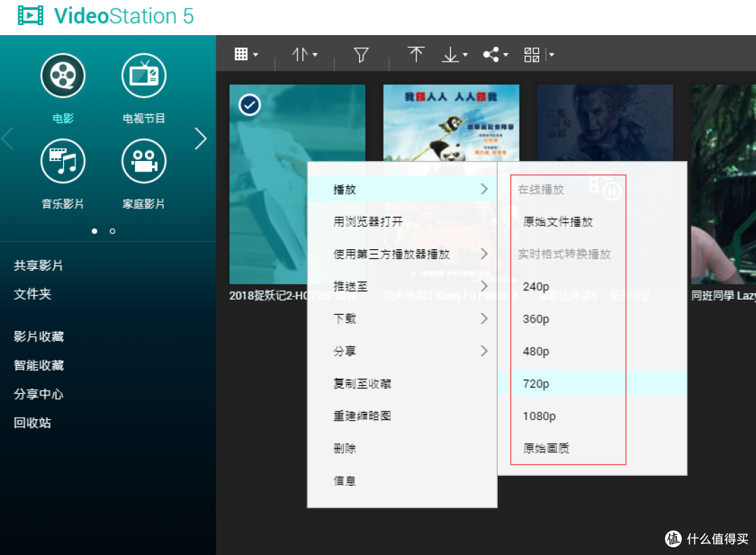Open 回收站 in the sidebar
Viewport: 756px width, 555px height.
pos(32,423)
